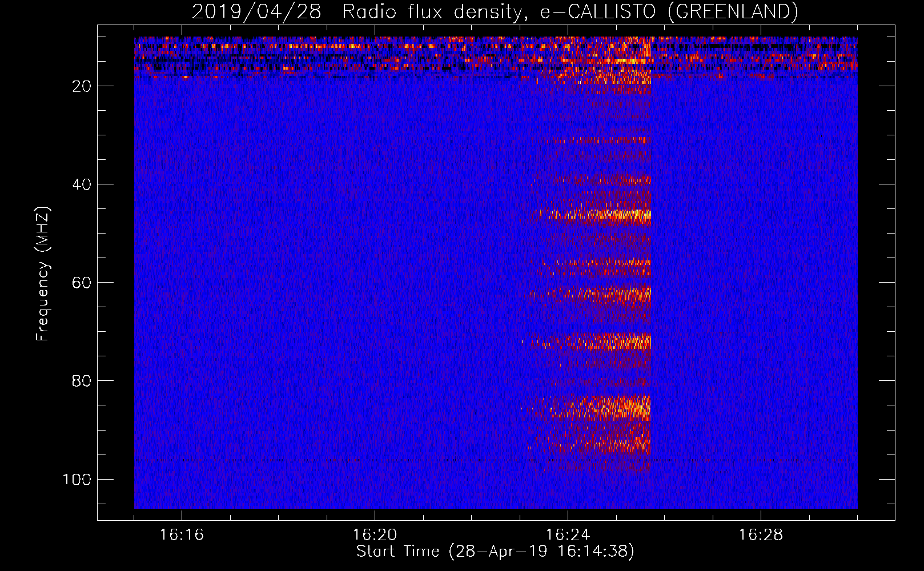Click the '20' frequency tick label
This screenshot has width=924, height=571.
coord(82,86)
